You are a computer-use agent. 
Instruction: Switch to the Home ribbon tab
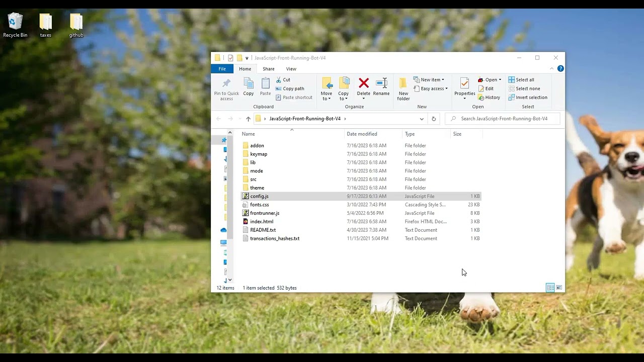click(x=245, y=69)
